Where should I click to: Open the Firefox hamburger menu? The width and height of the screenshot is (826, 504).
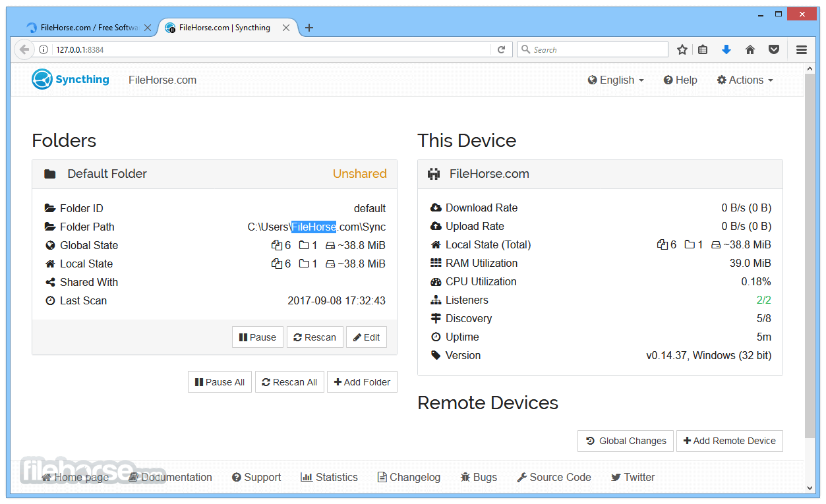pyautogui.click(x=802, y=49)
